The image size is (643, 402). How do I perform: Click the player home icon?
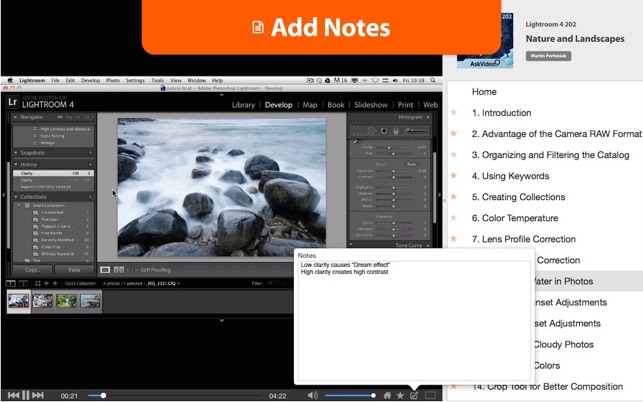coord(387,395)
